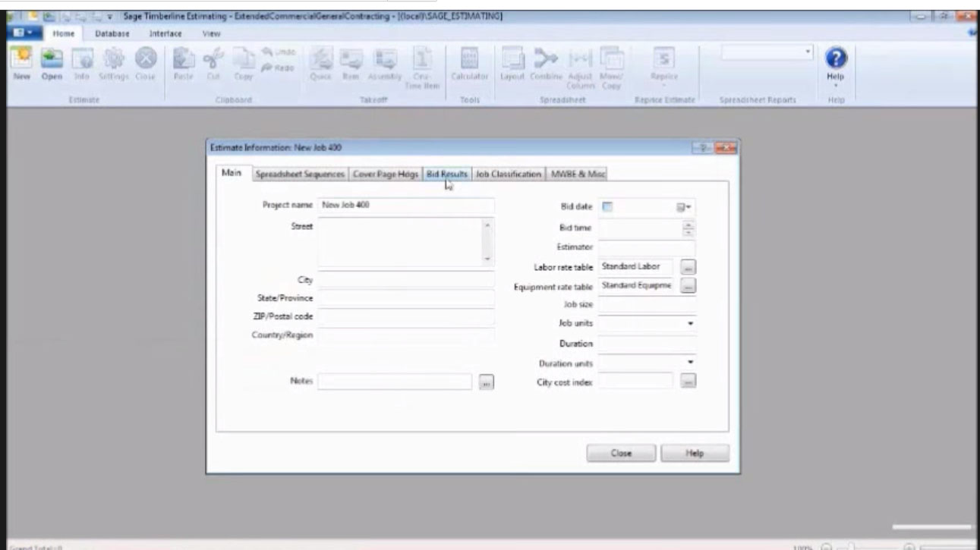Click Undo in the ribbon

[x=277, y=52]
